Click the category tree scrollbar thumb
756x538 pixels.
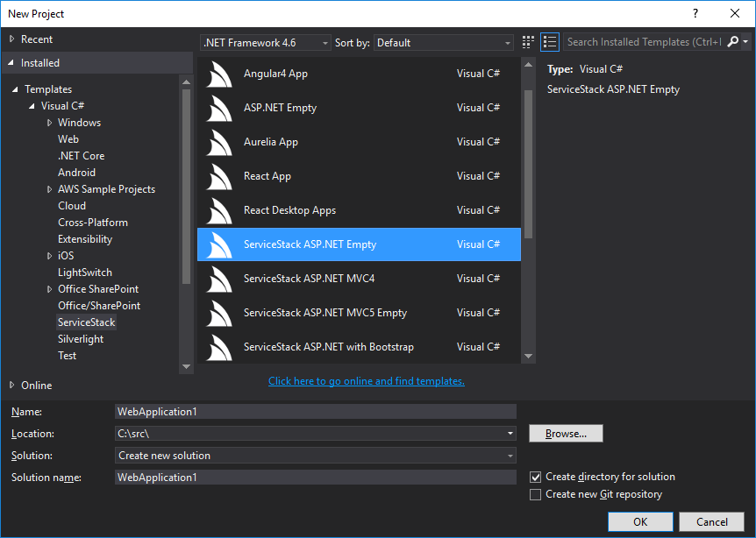[186, 187]
